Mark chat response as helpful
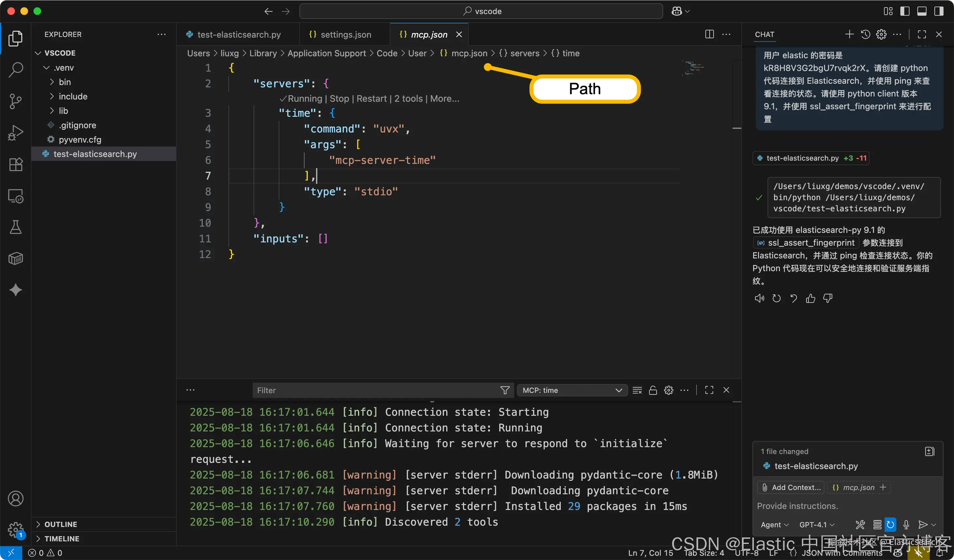 810,299
